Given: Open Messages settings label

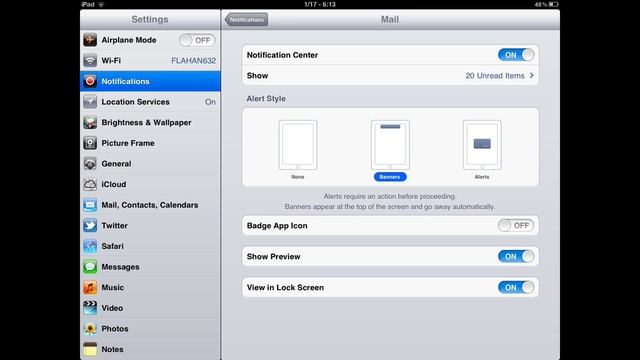Looking at the screenshot, I should point(120,267).
